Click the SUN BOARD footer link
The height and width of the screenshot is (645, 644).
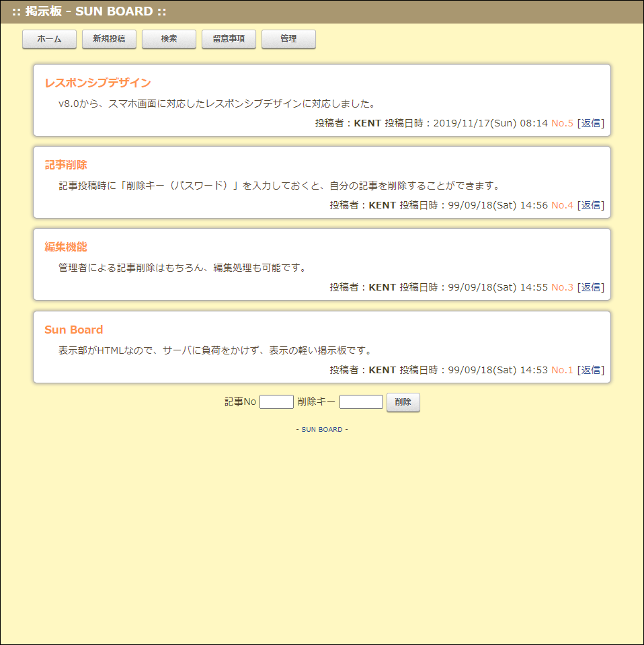(322, 429)
